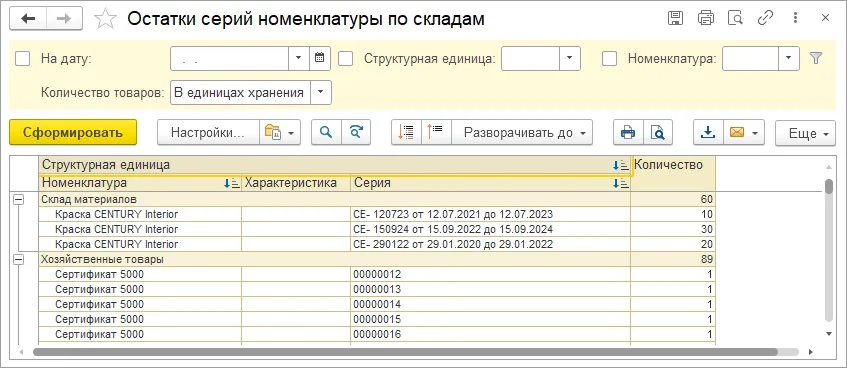Open the Количество товаров dropdown
Screen dimensions: 847x368
click(320, 92)
